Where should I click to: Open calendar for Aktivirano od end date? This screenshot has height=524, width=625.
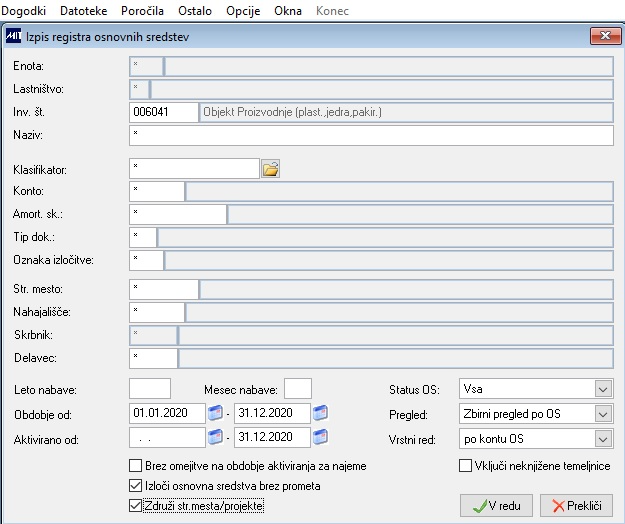(x=320, y=437)
